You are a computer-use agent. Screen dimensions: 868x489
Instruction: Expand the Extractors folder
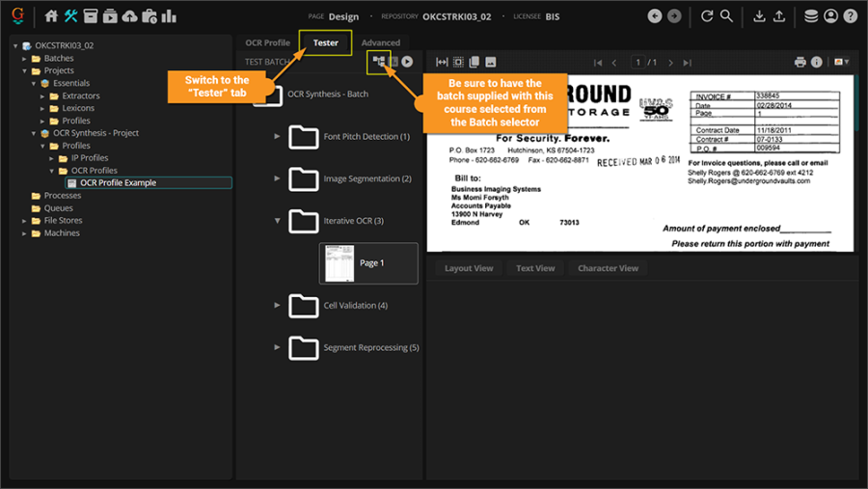coord(42,95)
